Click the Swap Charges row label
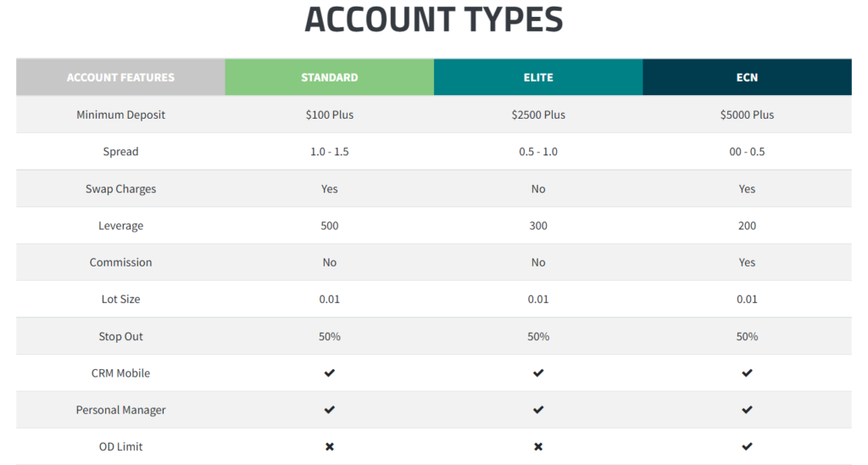Screen dimensions: 868x465 tap(120, 189)
